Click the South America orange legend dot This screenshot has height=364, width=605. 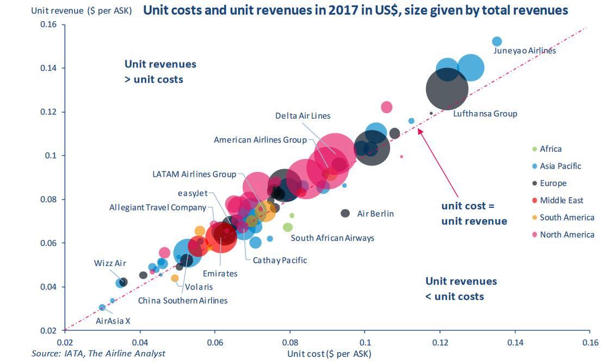pyautogui.click(x=534, y=218)
